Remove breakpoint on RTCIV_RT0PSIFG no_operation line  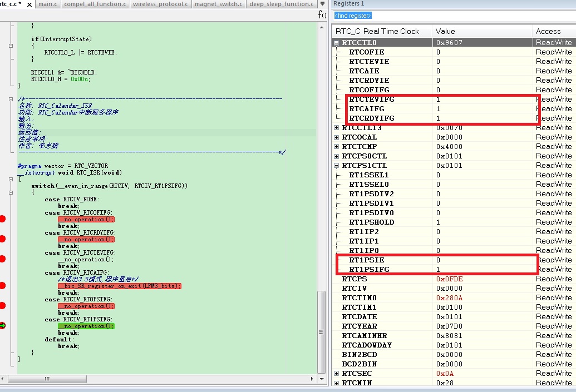[2, 305]
